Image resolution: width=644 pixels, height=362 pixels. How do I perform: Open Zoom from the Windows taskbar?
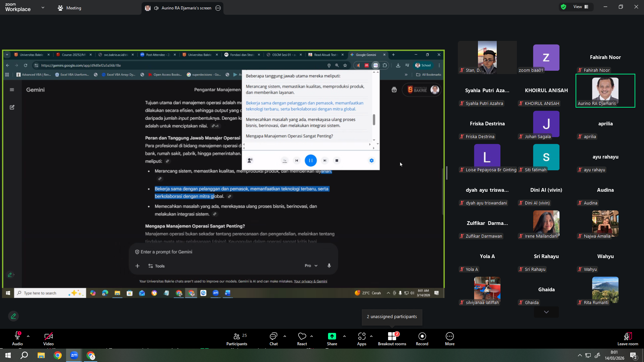74,355
